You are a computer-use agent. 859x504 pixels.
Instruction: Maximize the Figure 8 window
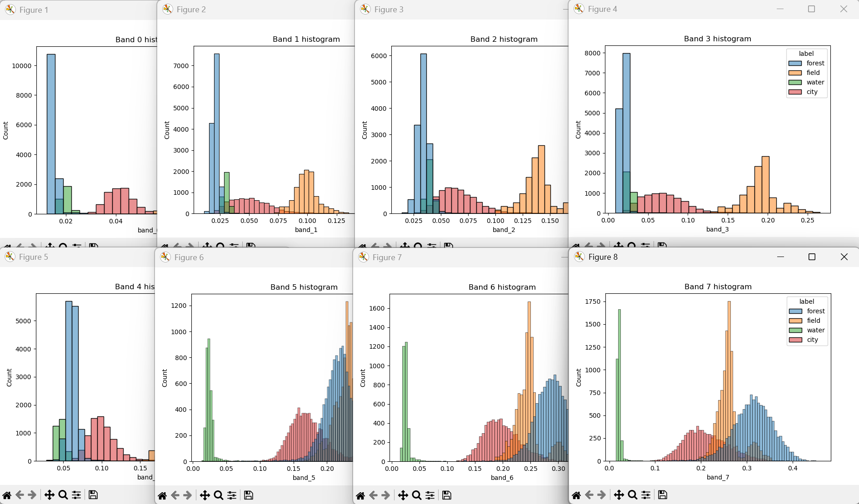point(812,257)
